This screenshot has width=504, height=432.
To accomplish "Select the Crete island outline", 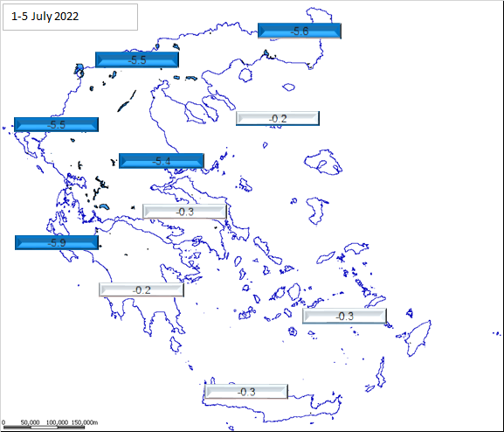I will pos(272,406).
